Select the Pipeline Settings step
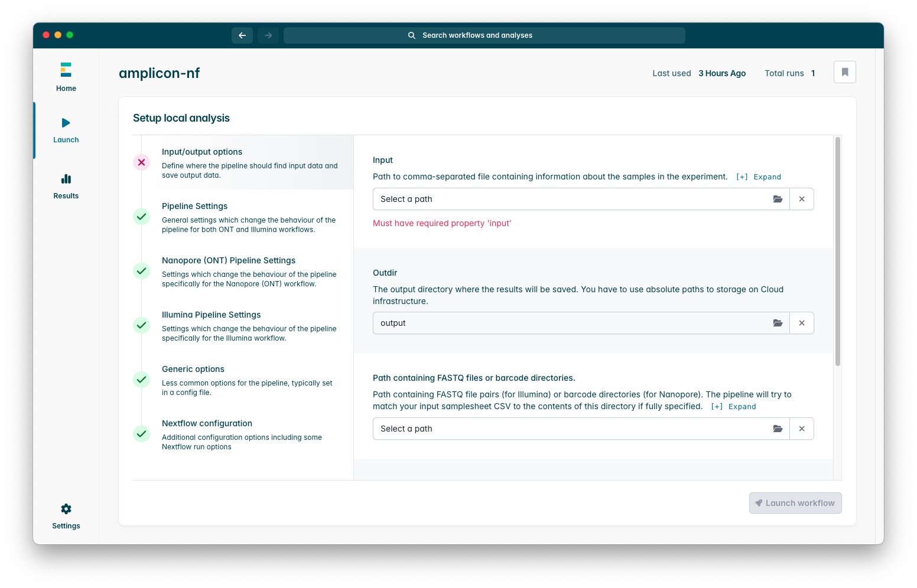 point(243,217)
